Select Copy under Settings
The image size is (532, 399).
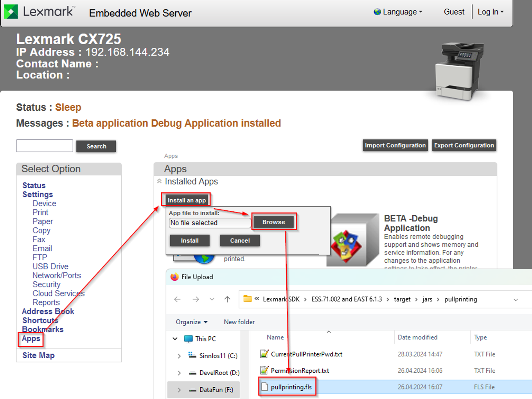point(41,230)
